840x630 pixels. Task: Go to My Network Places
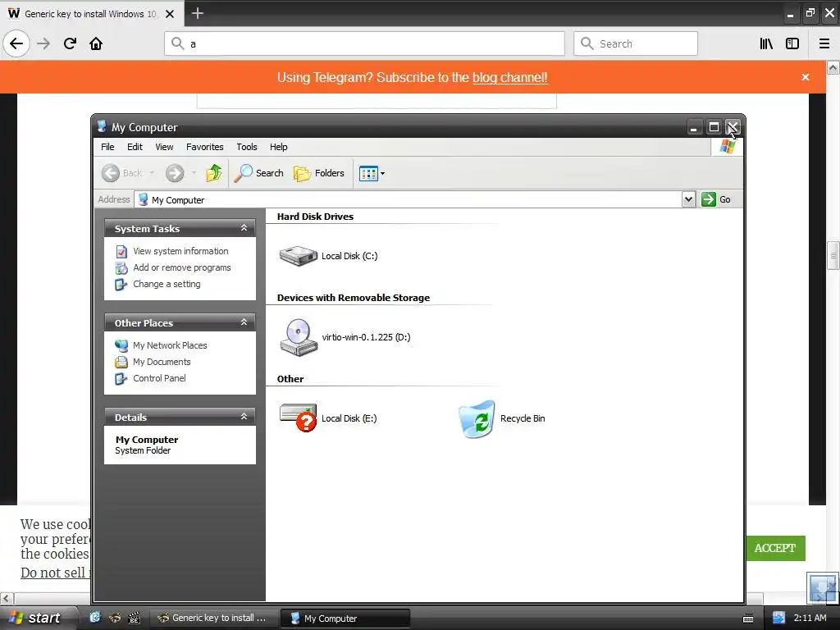point(170,345)
